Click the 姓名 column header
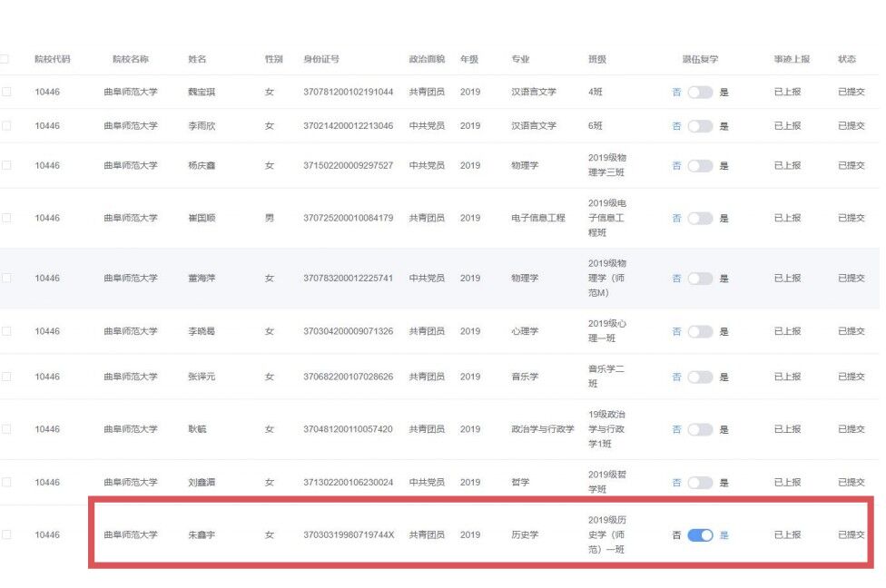This screenshot has width=886, height=588. (x=197, y=59)
